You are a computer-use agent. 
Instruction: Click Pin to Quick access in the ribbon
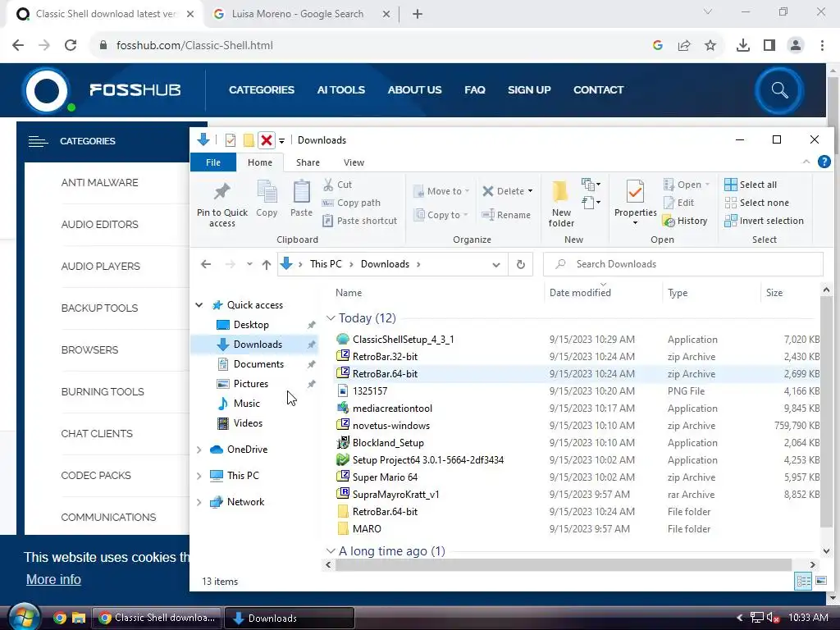click(x=221, y=204)
